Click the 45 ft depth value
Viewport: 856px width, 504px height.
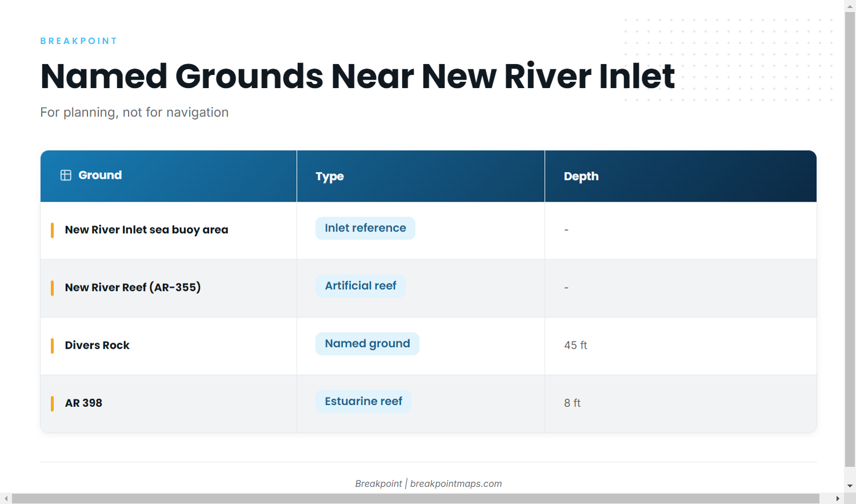(x=575, y=345)
